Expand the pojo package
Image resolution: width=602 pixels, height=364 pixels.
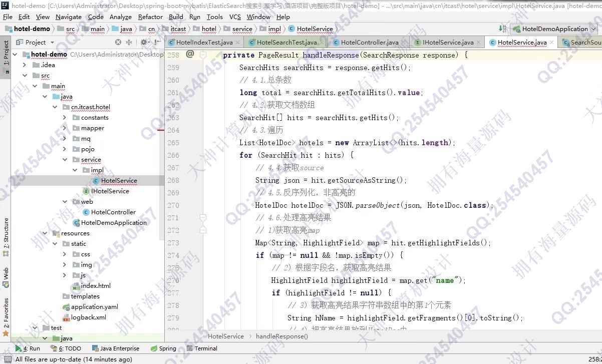point(65,149)
